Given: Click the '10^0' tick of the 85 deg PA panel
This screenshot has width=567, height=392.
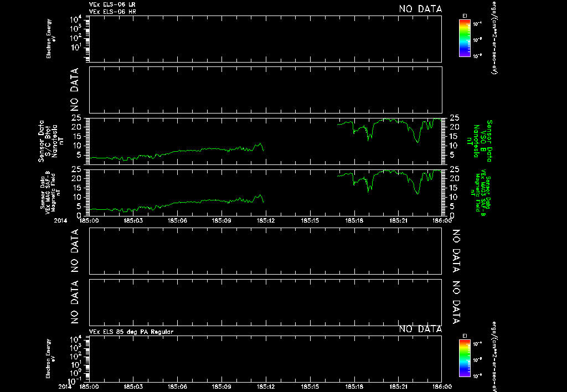Looking at the screenshot, I should (x=76, y=373).
